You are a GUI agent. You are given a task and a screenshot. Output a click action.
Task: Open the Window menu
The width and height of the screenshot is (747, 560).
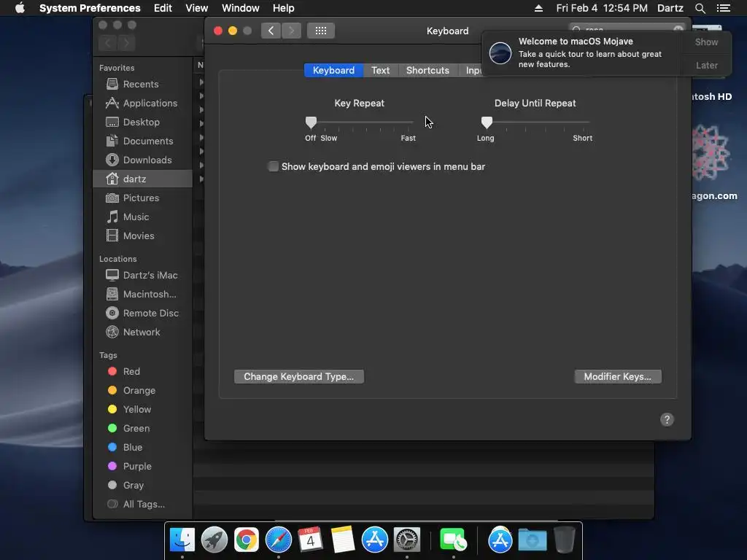(x=241, y=8)
